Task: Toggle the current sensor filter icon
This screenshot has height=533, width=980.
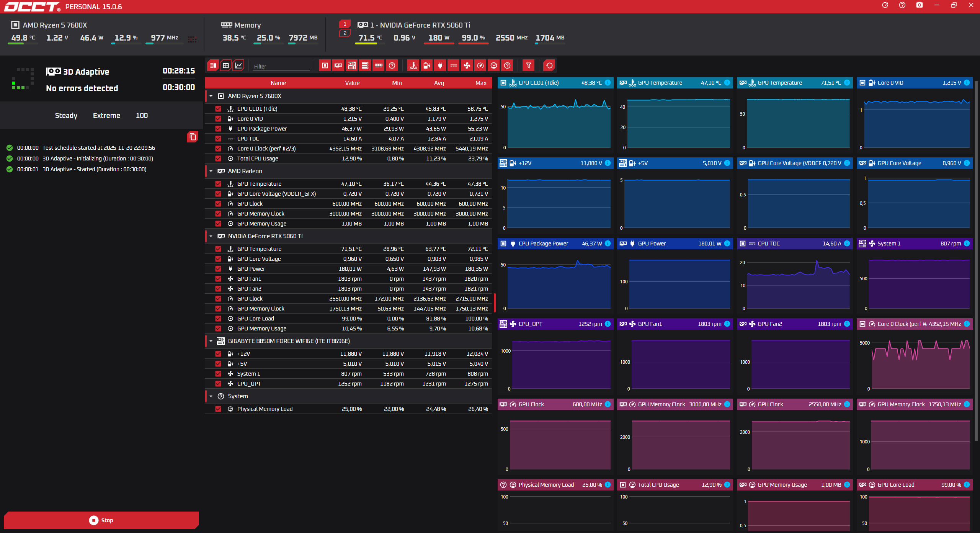Action: pyautogui.click(x=454, y=65)
